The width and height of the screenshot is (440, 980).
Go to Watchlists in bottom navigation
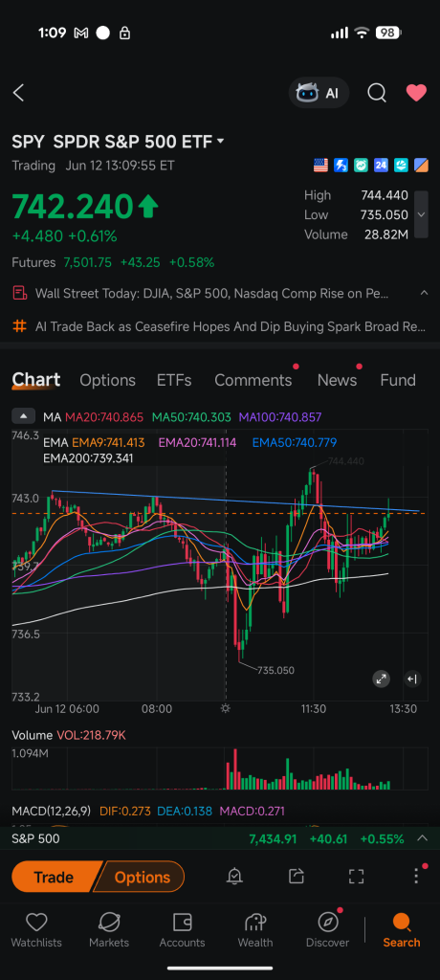click(36, 930)
